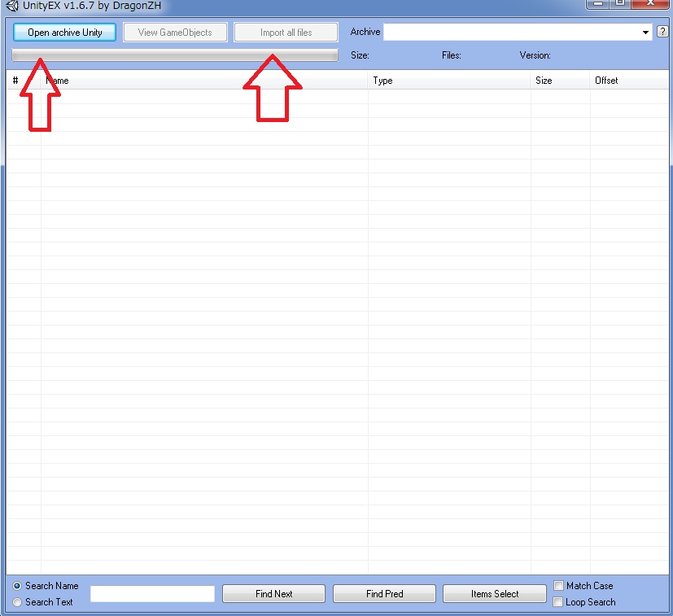The height and width of the screenshot is (616, 673).
Task: Click the Offset column header
Action: pyautogui.click(x=628, y=81)
